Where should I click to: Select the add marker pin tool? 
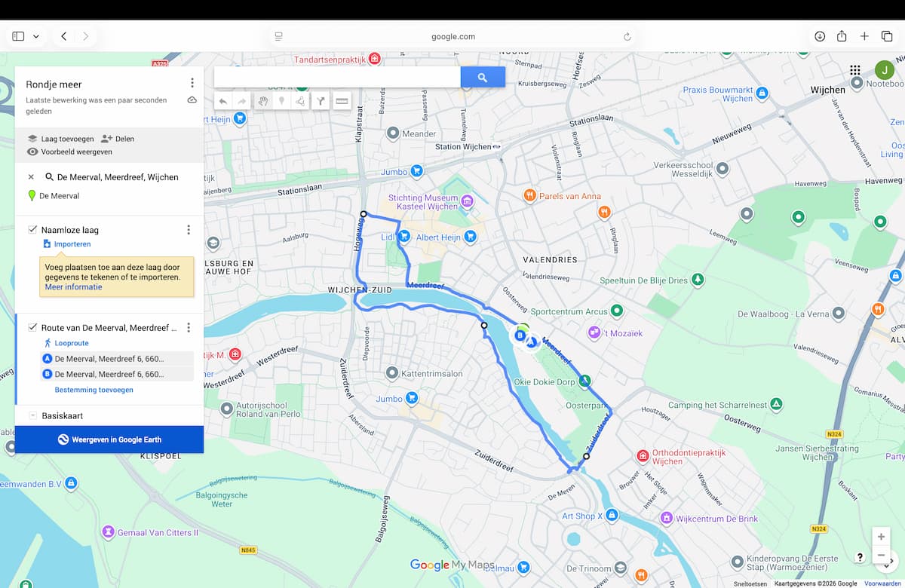pyautogui.click(x=282, y=101)
